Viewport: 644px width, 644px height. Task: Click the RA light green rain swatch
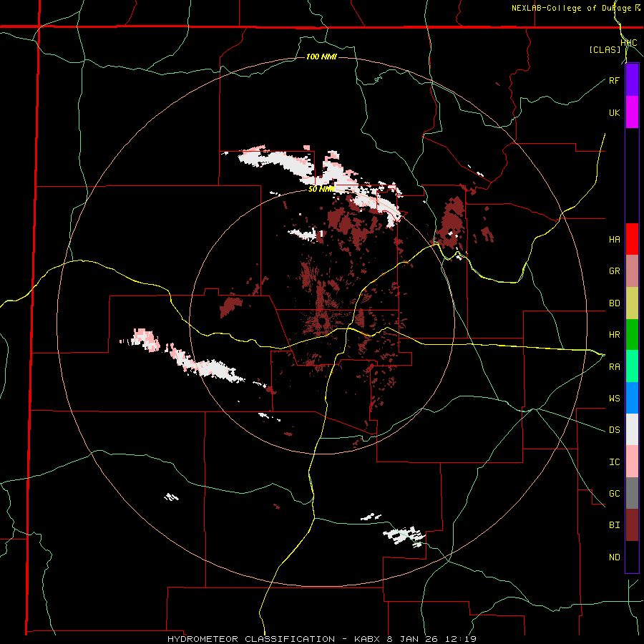coord(632,366)
